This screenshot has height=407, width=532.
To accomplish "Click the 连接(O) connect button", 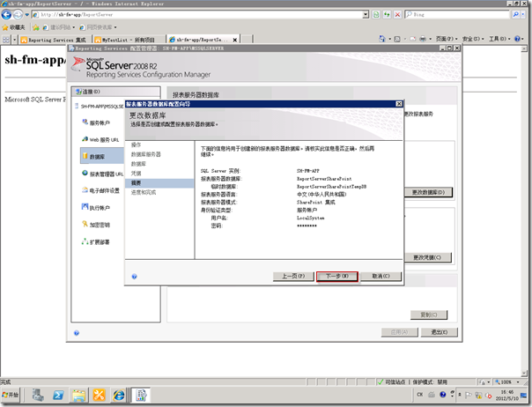I will (115, 92).
